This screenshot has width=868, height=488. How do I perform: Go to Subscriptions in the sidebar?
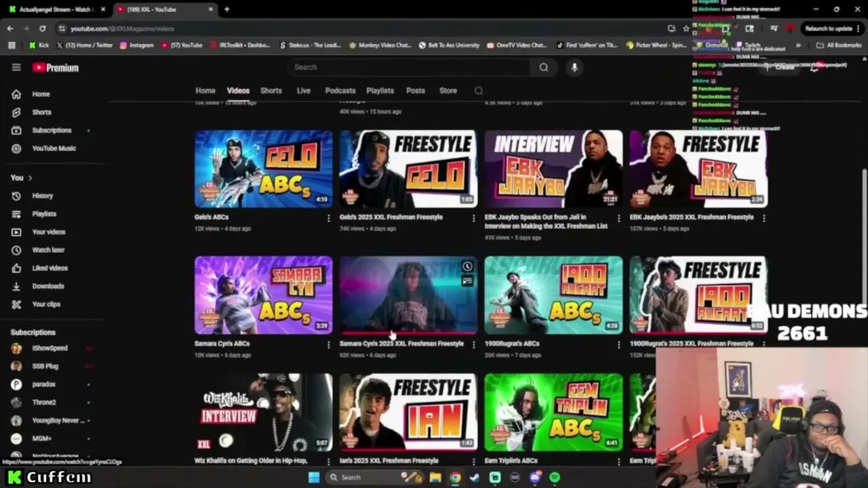point(51,130)
